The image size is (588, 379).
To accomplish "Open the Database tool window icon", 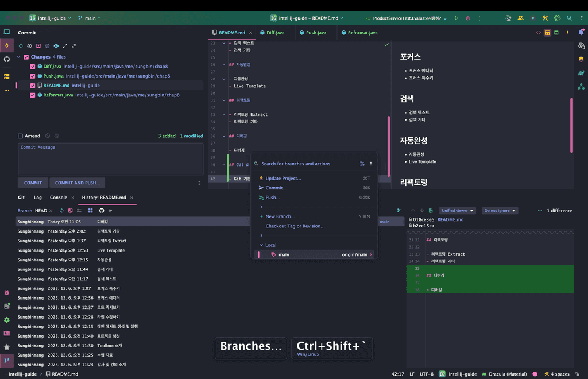I will coord(581,59).
